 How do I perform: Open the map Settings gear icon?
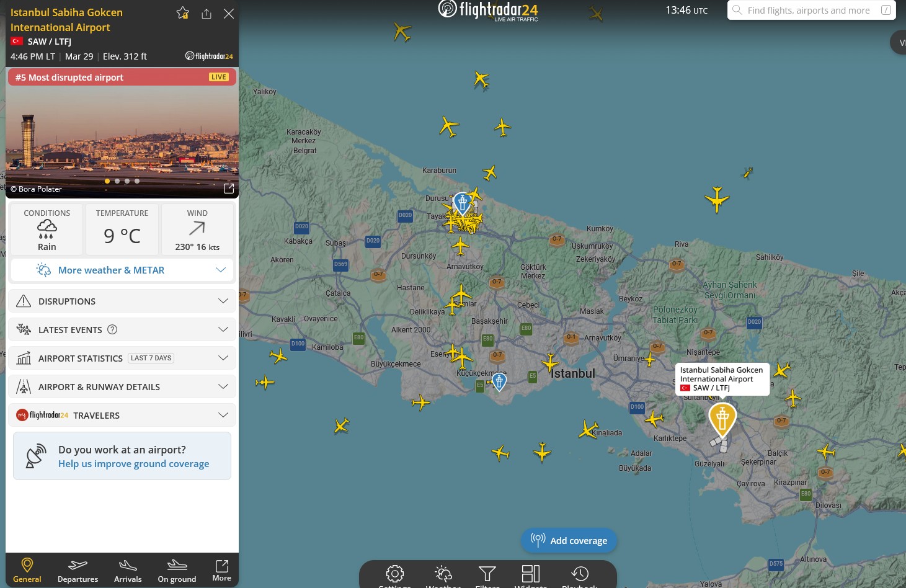point(394,574)
